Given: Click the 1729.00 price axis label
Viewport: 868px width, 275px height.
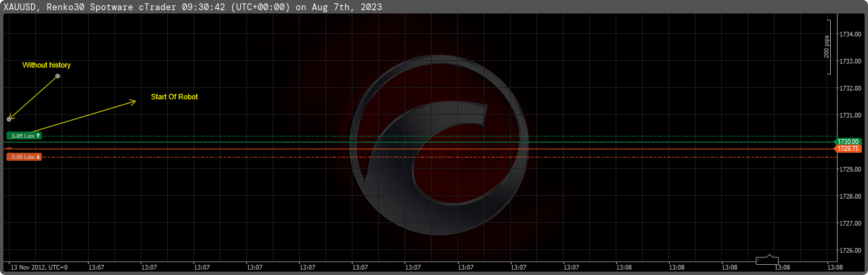Looking at the screenshot, I should 849,169.
